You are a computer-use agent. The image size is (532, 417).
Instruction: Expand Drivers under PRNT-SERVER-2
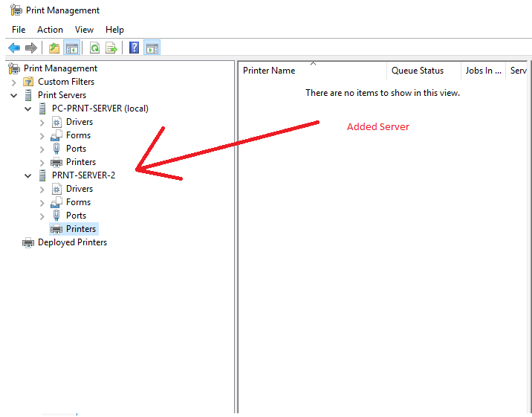42,190
